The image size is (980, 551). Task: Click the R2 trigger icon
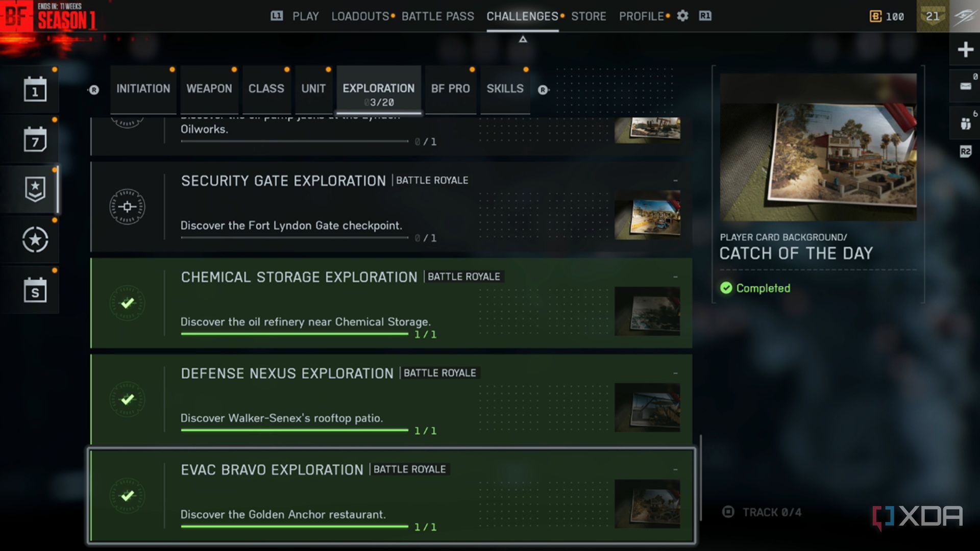965,152
